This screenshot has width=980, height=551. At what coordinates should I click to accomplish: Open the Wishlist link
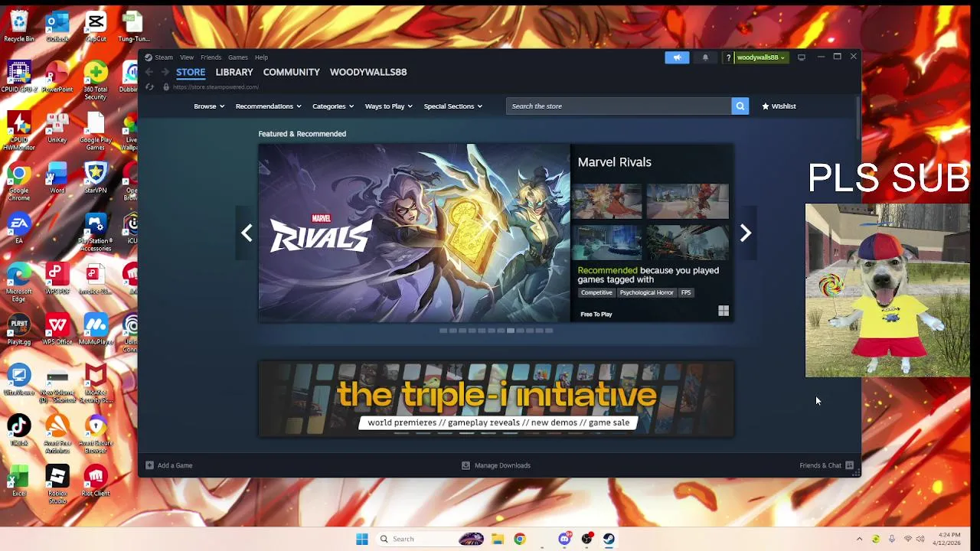click(779, 106)
